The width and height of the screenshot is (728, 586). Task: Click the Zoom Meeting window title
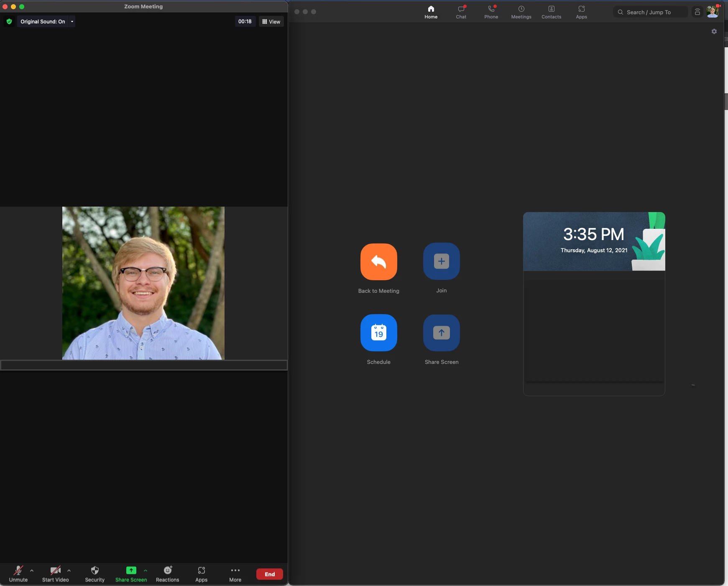(143, 6)
